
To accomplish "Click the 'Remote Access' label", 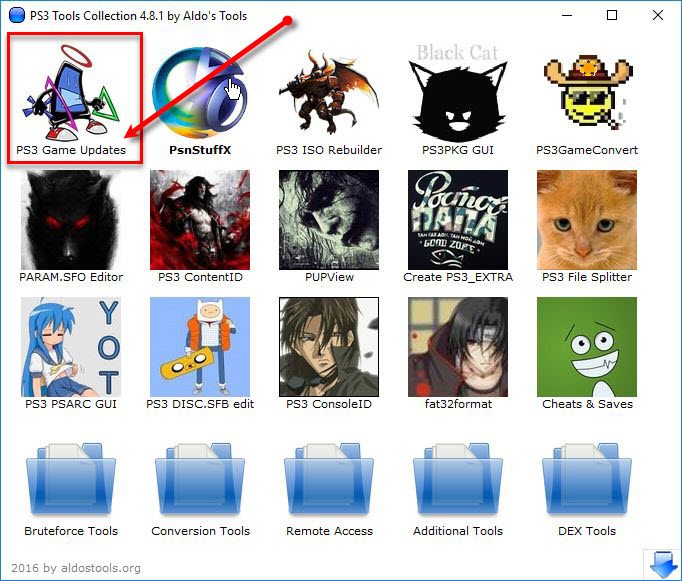I will [329, 531].
